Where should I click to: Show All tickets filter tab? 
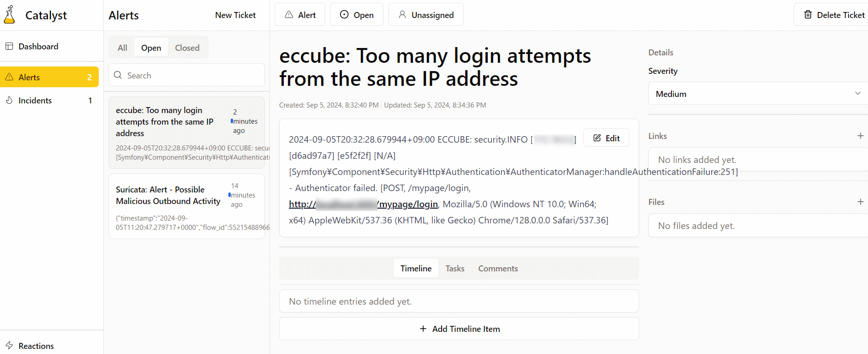122,48
